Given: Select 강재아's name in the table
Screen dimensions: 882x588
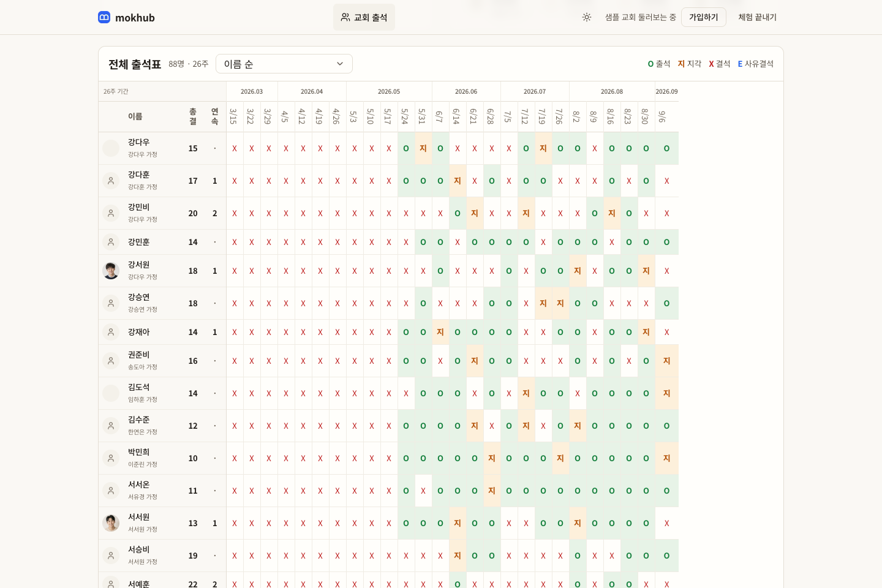Looking at the screenshot, I should pos(138,332).
